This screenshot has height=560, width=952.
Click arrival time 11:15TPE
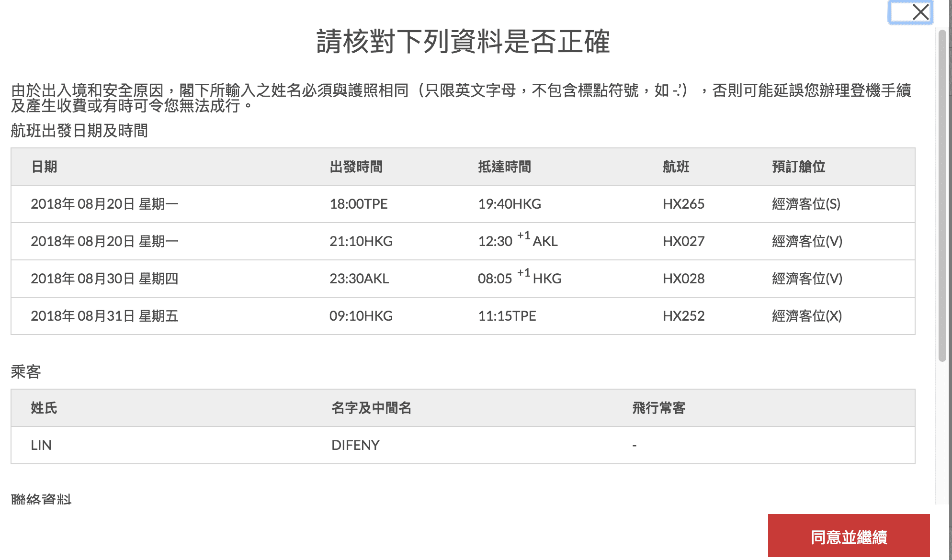[507, 316]
